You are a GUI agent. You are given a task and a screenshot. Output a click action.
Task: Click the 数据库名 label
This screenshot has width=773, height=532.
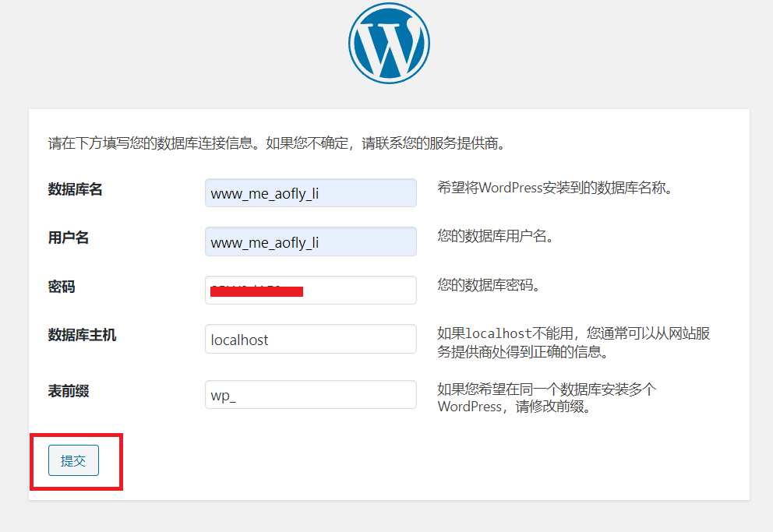pos(75,189)
